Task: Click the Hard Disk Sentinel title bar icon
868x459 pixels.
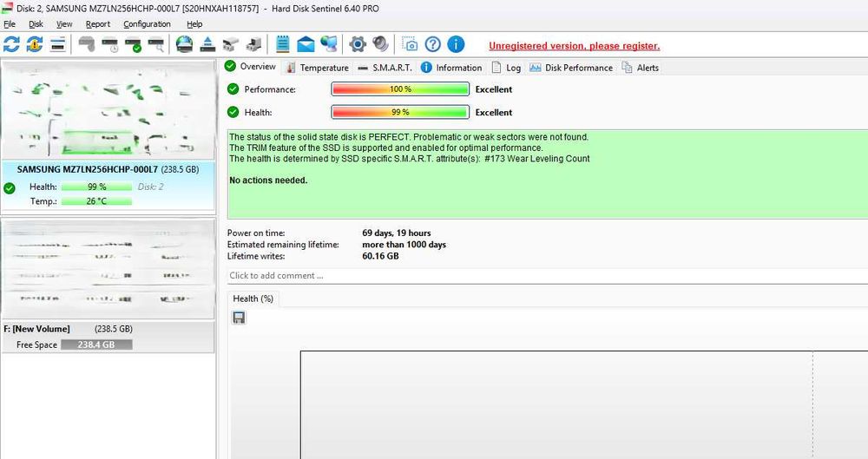Action: 7,8
